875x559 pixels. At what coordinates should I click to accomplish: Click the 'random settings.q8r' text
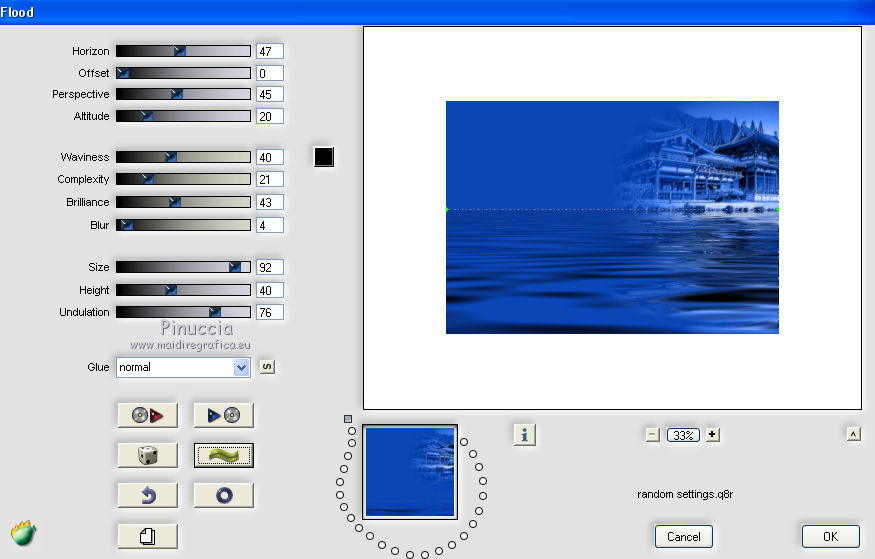(x=685, y=494)
